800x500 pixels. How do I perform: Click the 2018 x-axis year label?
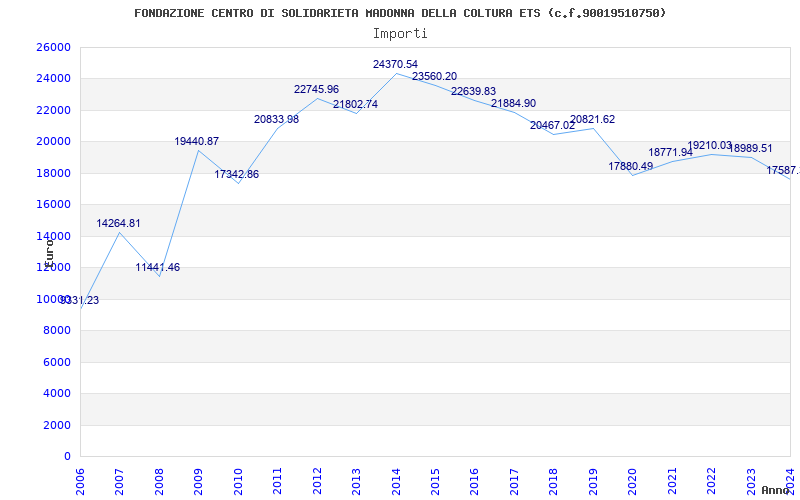point(554,481)
